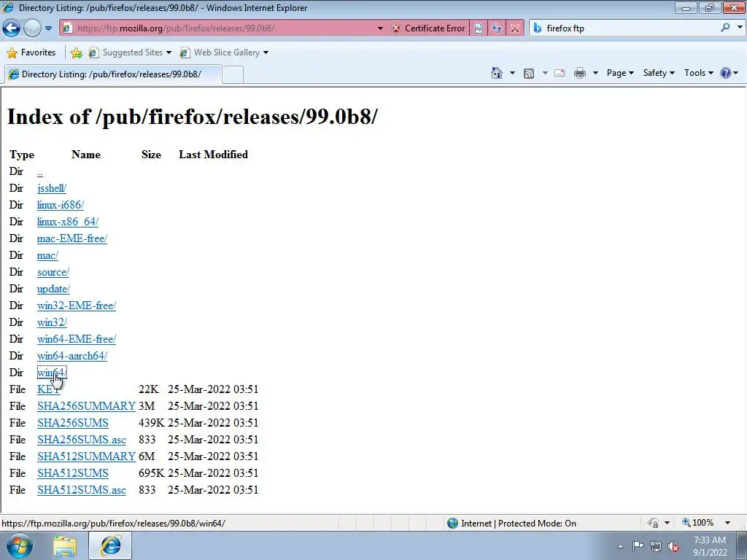This screenshot has width=747, height=560.
Task: Download the SHA512SUMMARY file
Action: pos(86,456)
